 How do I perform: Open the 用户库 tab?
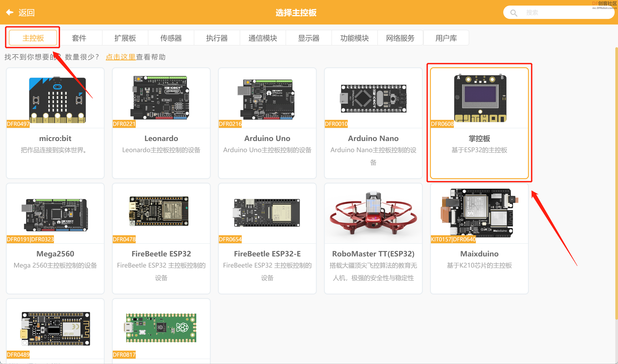coord(446,38)
